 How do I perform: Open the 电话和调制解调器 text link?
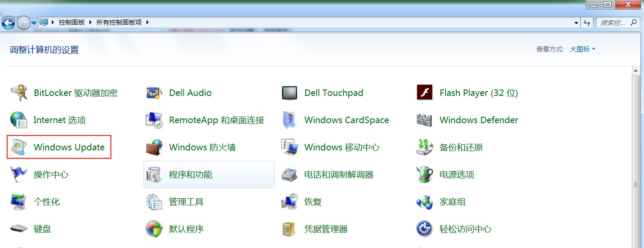click(x=339, y=175)
